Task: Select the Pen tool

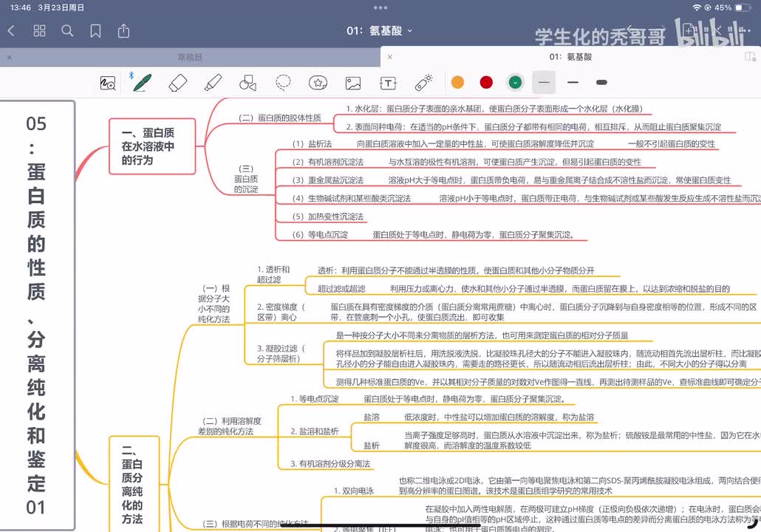Action: 142,83
